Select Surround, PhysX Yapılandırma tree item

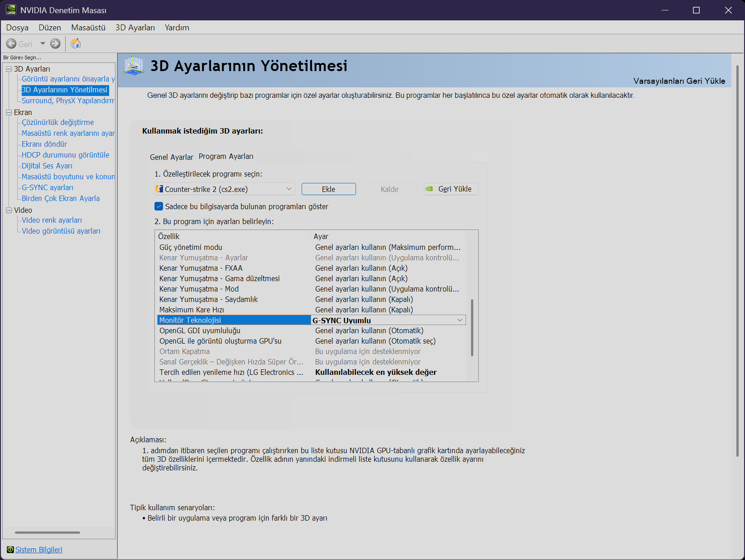click(68, 101)
